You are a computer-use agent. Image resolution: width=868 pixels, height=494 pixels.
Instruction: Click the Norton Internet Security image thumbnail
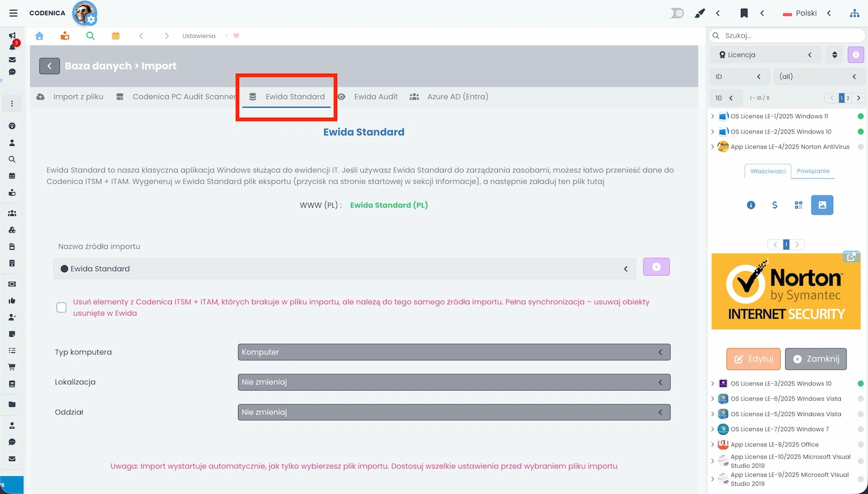[786, 291]
